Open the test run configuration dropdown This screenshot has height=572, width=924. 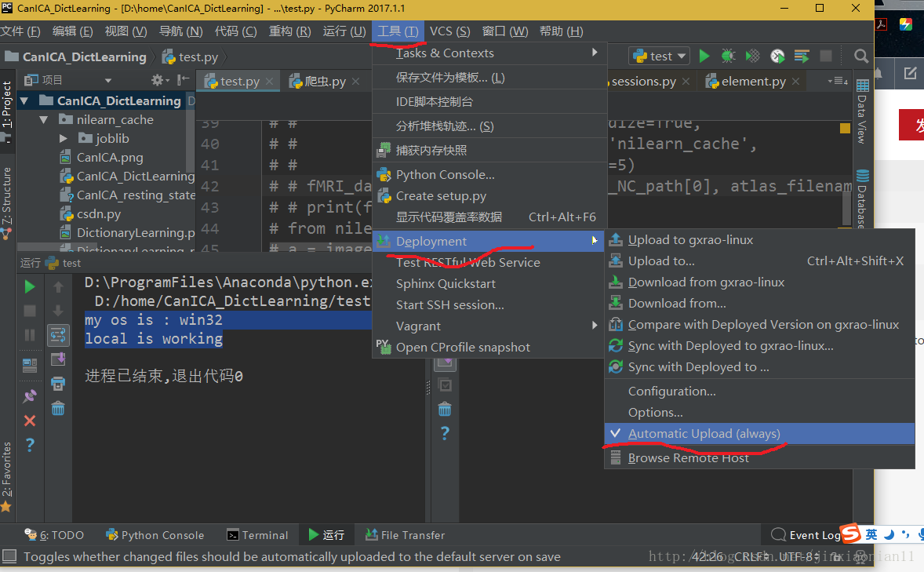[x=660, y=56]
